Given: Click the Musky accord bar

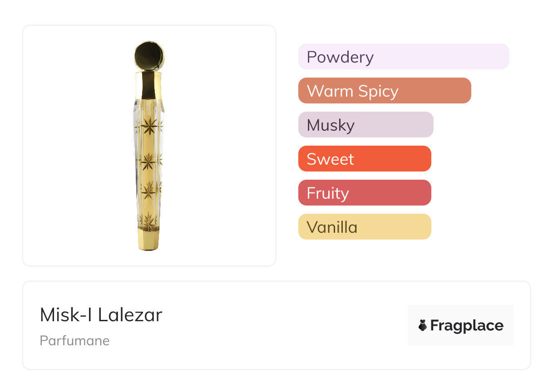Looking at the screenshot, I should [365, 125].
